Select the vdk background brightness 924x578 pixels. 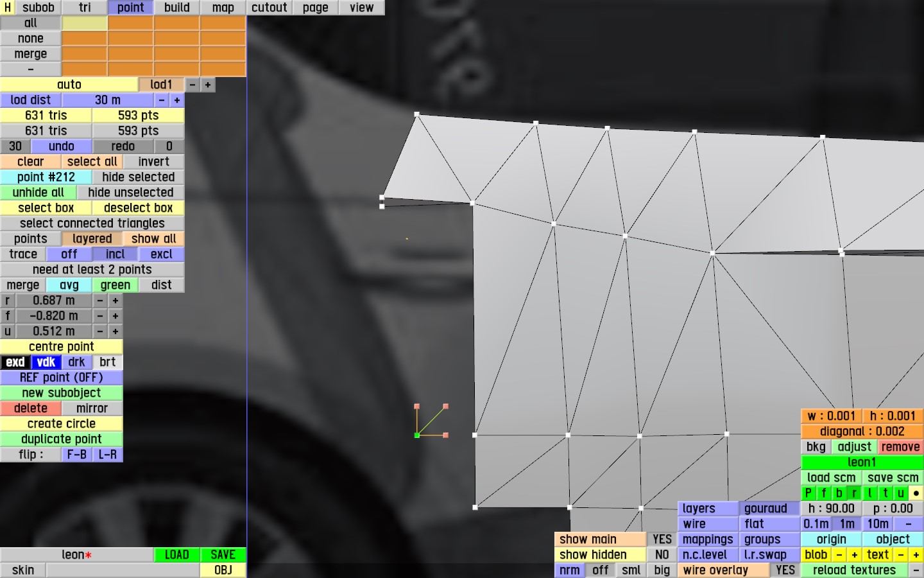(46, 362)
